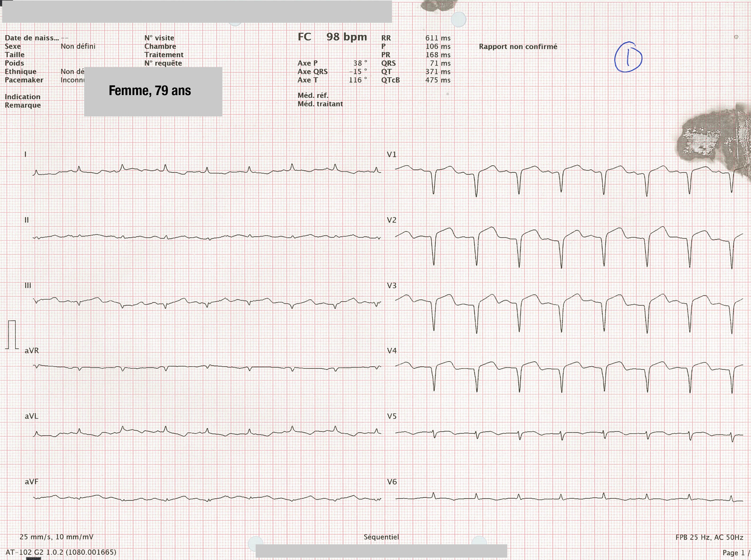Click the circled handwritten number 1
Viewport: 751px width, 560px height.
pos(628,57)
